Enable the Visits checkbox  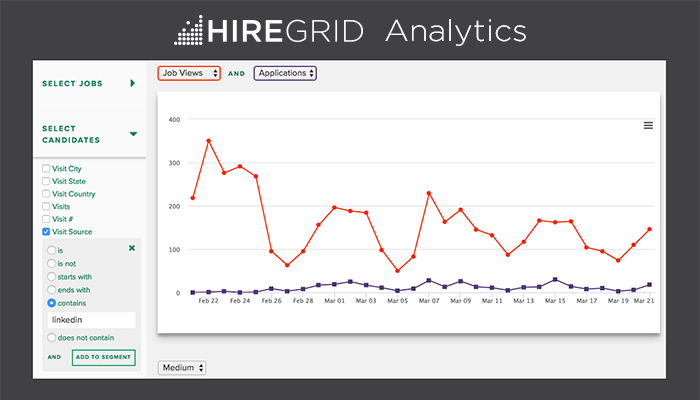coord(46,206)
